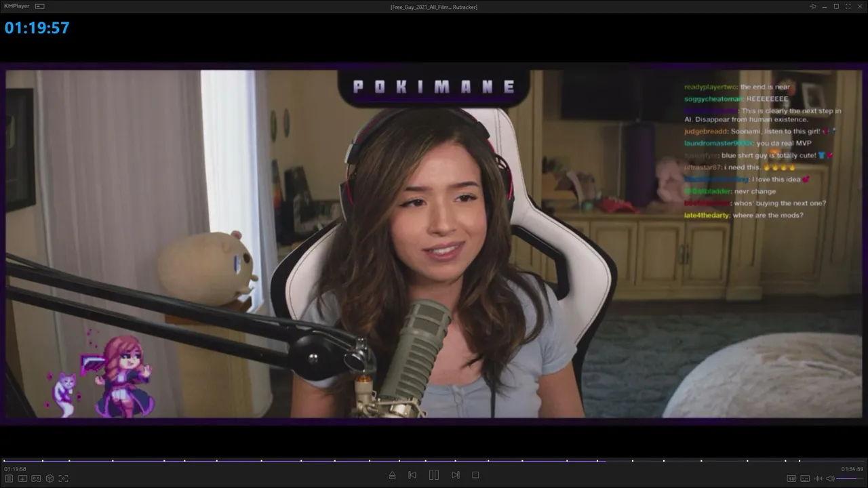Click the Free_Guy file title text
This screenshot has height=488, width=868.
point(434,7)
